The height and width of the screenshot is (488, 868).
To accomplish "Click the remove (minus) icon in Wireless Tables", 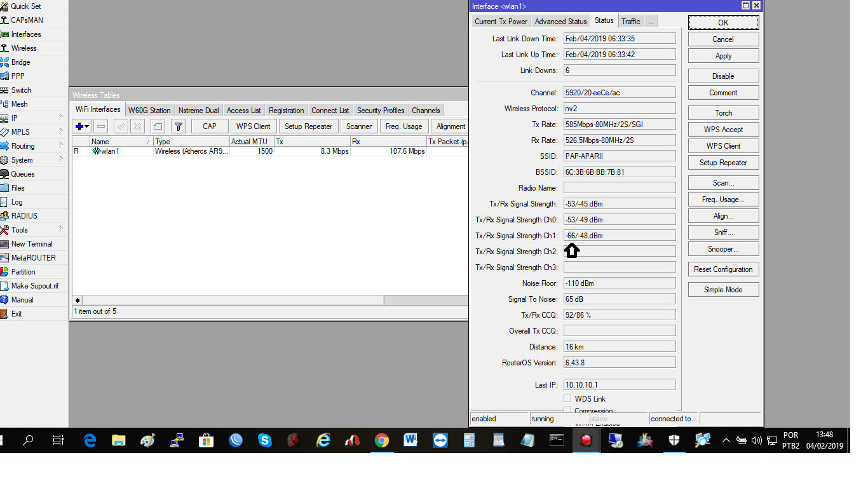I will click(x=101, y=126).
